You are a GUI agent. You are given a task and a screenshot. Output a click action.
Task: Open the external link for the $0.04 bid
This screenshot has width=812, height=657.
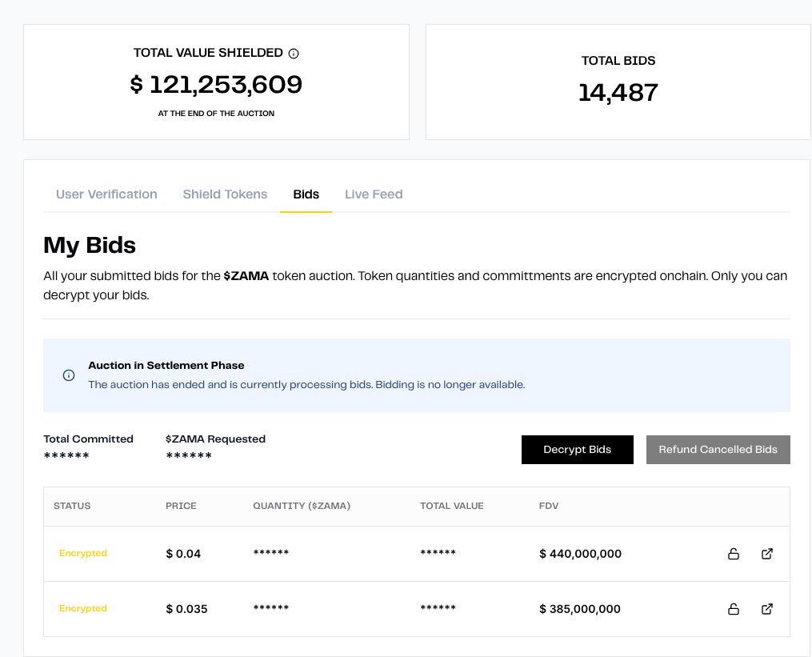(766, 554)
